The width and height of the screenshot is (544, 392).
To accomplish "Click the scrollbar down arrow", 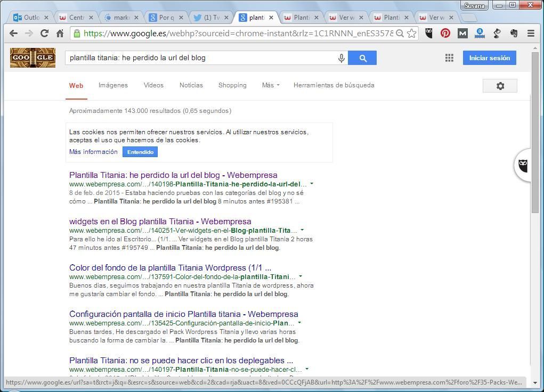I will click(534, 382).
